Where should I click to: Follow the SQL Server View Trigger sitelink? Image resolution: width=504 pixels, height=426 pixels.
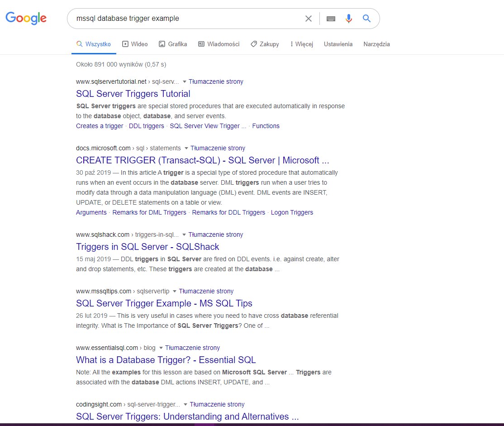click(x=208, y=126)
